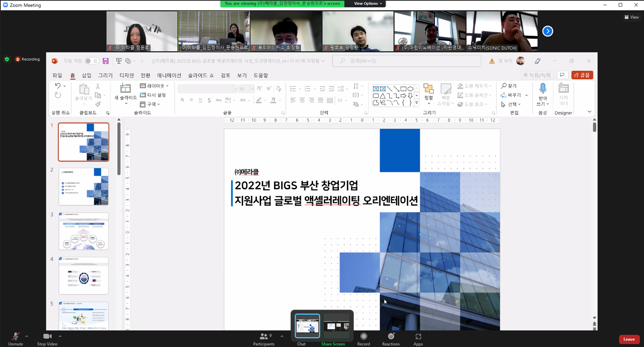Click the quick styles icon
The image size is (644, 347).
pyautogui.click(x=446, y=89)
